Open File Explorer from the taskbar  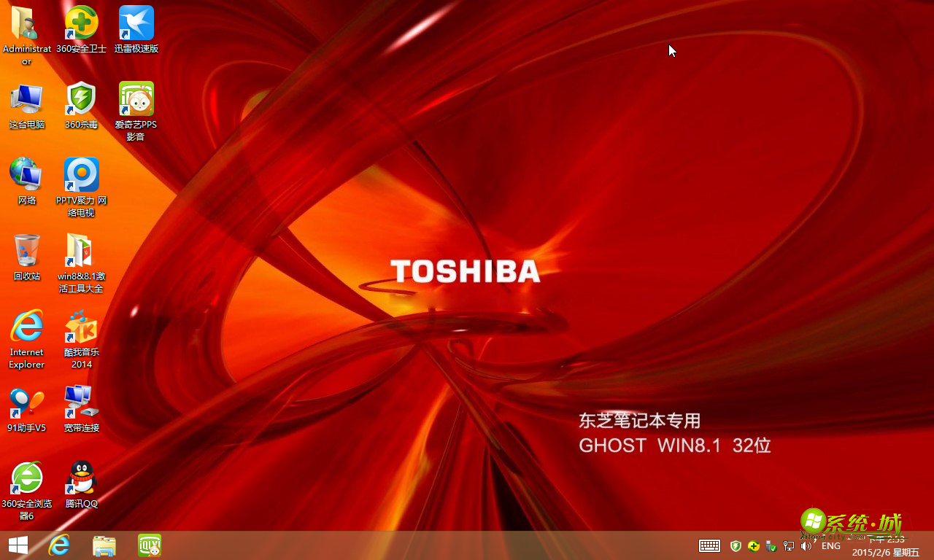pos(104,545)
